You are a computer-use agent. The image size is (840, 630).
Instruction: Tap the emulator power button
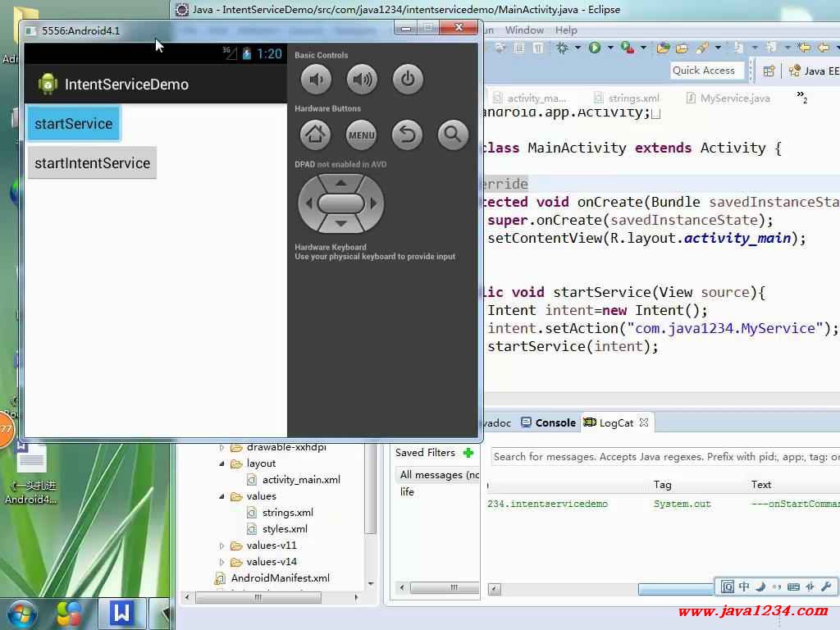click(408, 80)
